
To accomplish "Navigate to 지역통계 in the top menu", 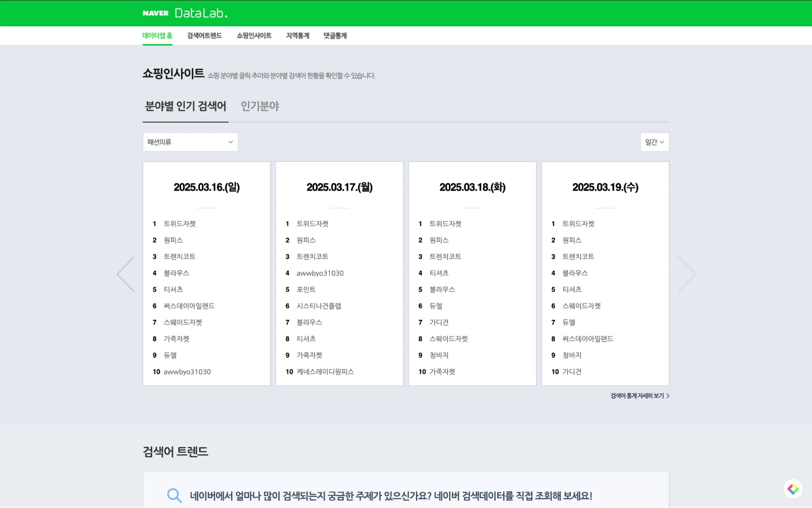I will tap(297, 36).
